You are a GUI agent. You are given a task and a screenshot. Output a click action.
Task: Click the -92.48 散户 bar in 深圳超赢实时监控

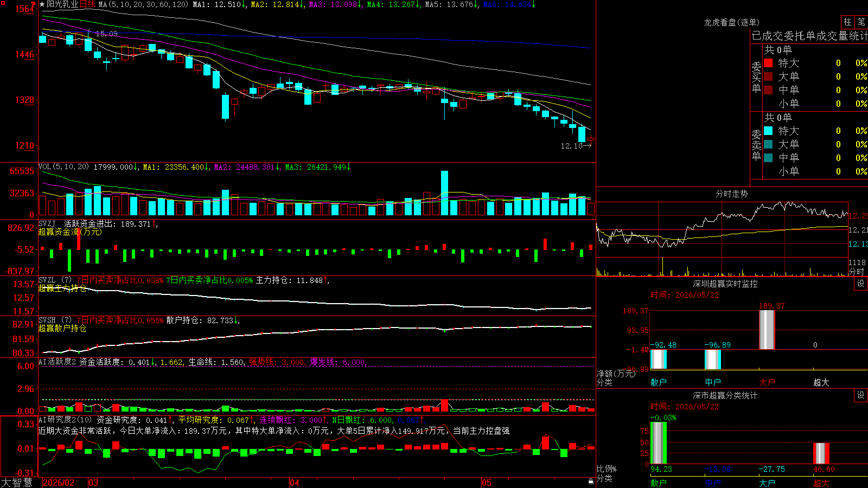click(659, 359)
